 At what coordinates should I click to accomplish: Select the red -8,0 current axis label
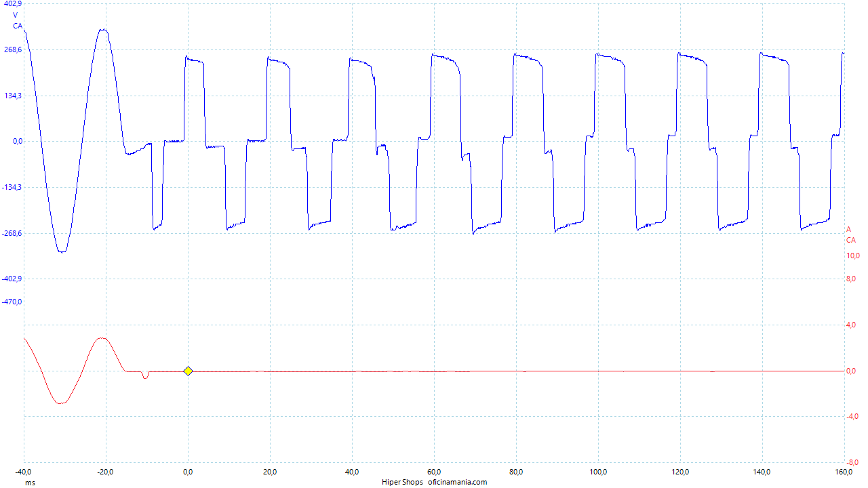tap(852, 462)
